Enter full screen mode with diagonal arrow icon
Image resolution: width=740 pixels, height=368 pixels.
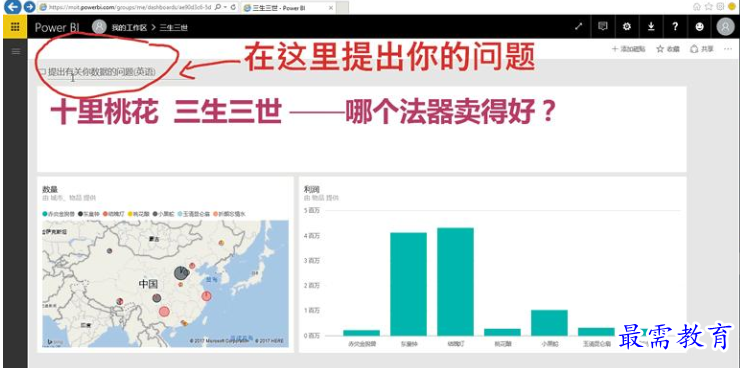pyautogui.click(x=579, y=27)
